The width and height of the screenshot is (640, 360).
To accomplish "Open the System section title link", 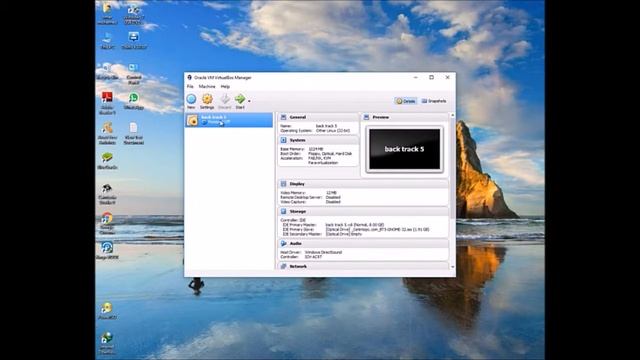I will tap(297, 140).
